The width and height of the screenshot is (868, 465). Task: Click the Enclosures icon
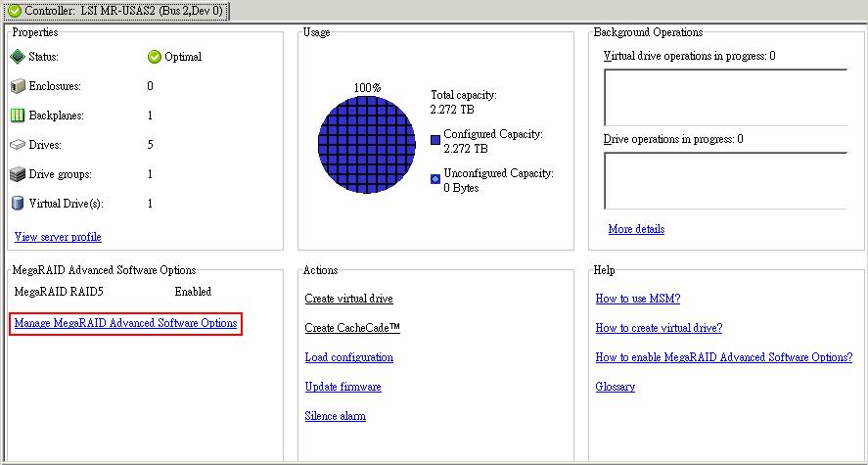[18, 86]
